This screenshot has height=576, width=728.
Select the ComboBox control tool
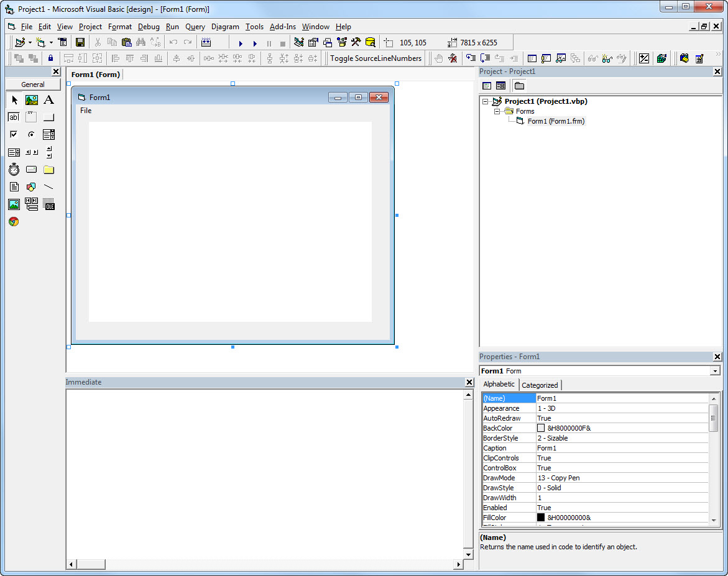[48, 135]
